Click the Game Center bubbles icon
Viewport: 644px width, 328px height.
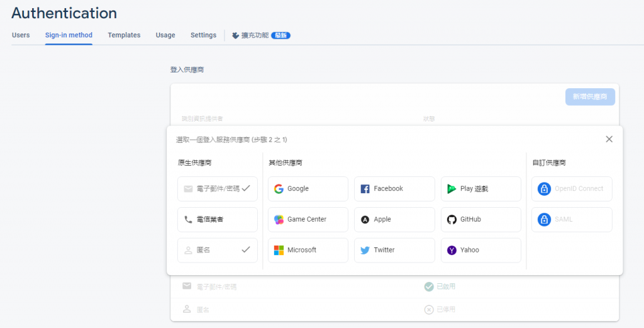click(279, 220)
